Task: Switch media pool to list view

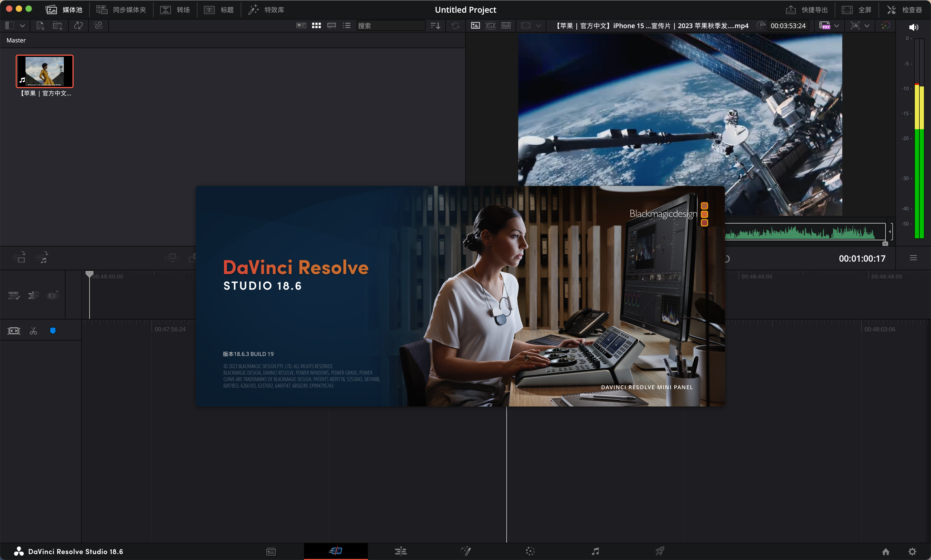Action: [x=346, y=26]
